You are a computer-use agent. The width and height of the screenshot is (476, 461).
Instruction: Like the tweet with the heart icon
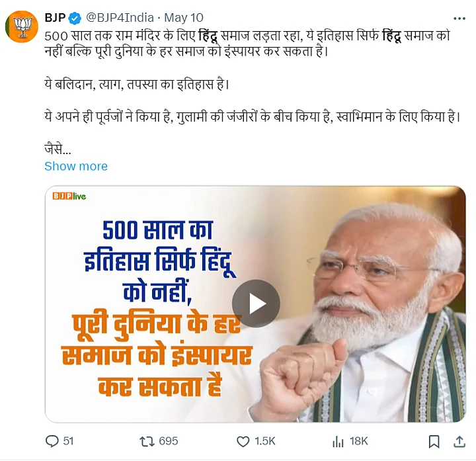[x=243, y=441]
